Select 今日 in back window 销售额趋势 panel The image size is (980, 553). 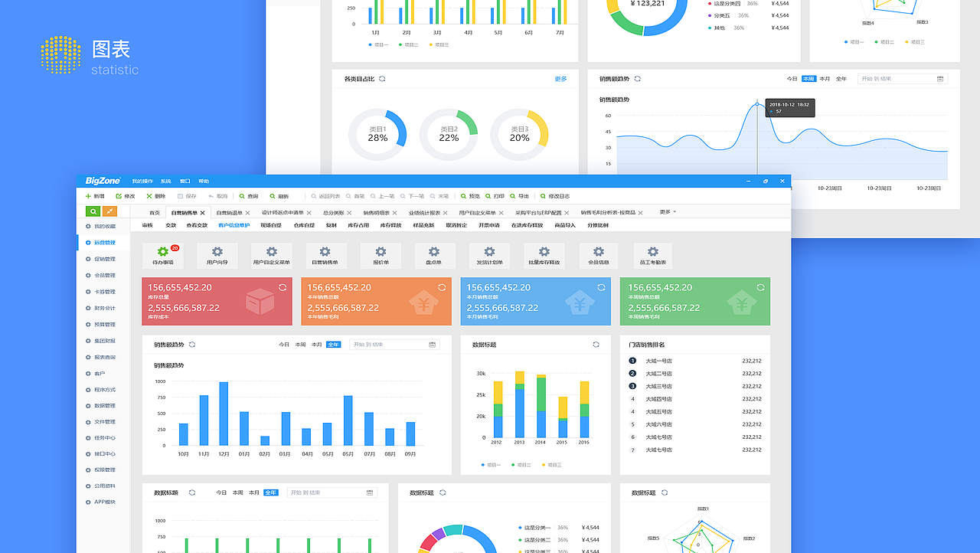[x=792, y=79]
